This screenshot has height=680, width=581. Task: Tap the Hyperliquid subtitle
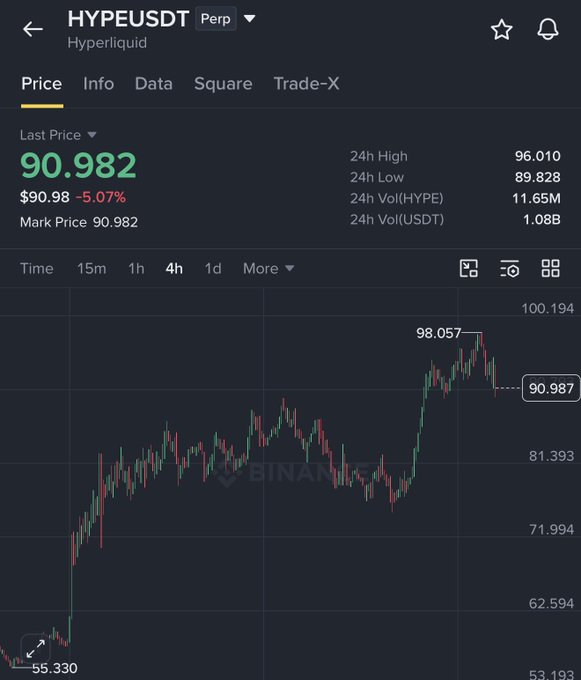pyautogui.click(x=107, y=43)
